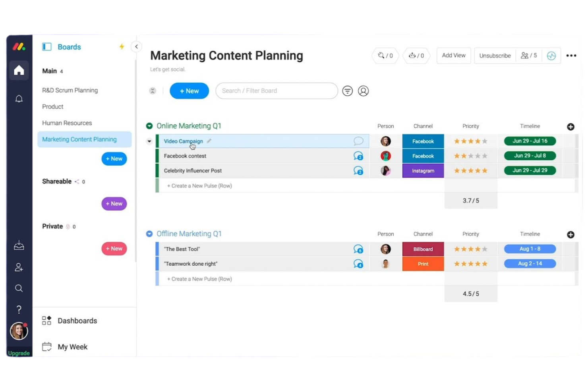Click the Facebook channel cell for Video Campaign
The height and width of the screenshot is (392, 588).
423,141
